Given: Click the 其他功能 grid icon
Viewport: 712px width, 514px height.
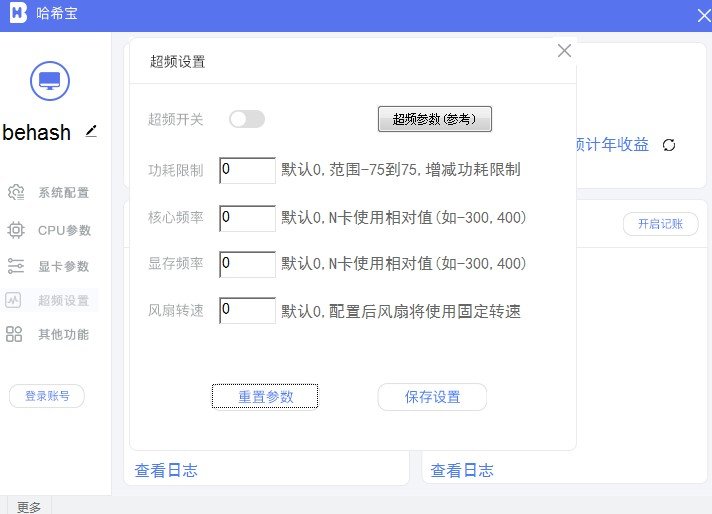Looking at the screenshot, I should coord(15,334).
